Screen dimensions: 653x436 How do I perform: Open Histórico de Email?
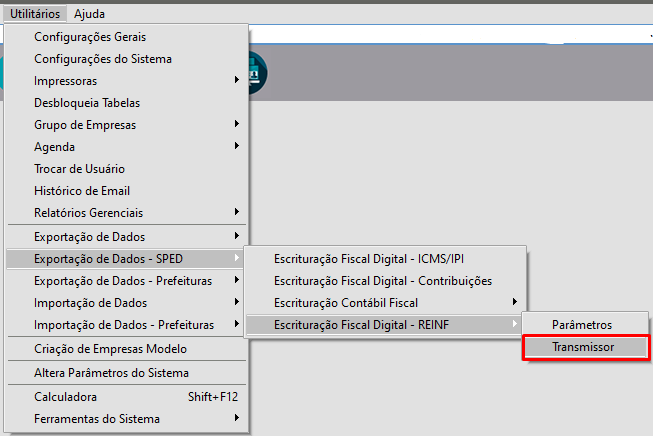82,191
